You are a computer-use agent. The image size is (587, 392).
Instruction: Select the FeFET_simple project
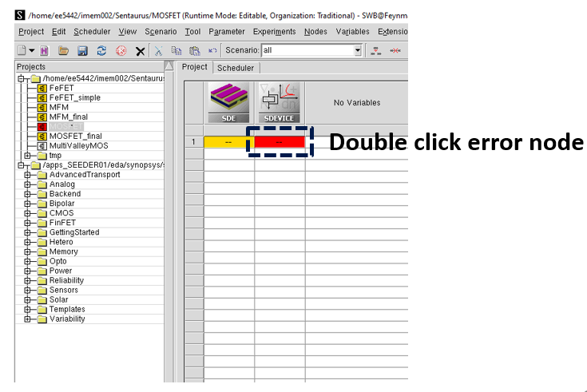(74, 97)
